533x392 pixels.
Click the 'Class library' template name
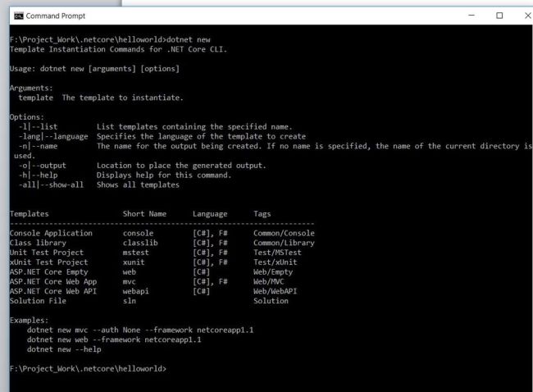click(38, 243)
